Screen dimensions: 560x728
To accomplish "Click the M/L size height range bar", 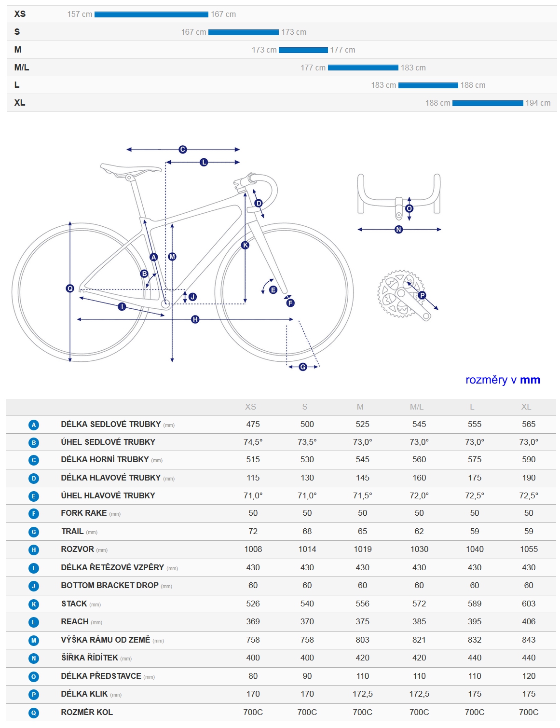I will [x=363, y=68].
